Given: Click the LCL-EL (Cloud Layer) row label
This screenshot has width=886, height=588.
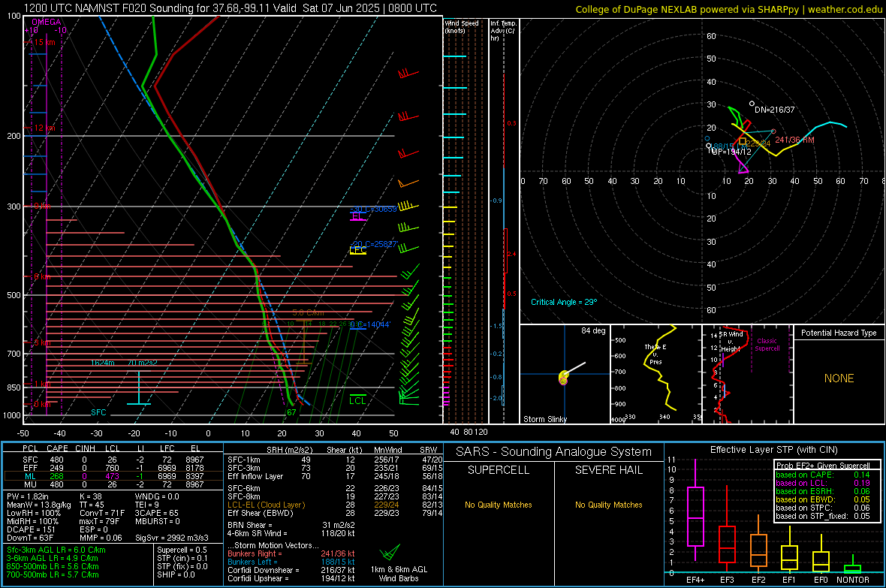Looking at the screenshot, I should pos(266,505).
